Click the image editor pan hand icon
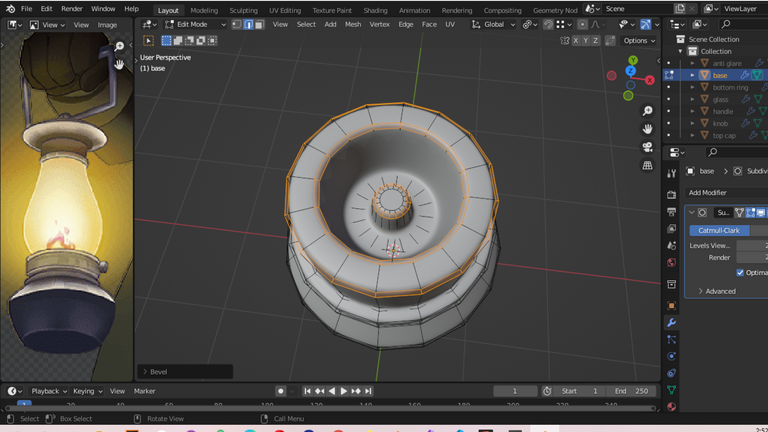Viewport: 768px width, 432px height. click(119, 64)
